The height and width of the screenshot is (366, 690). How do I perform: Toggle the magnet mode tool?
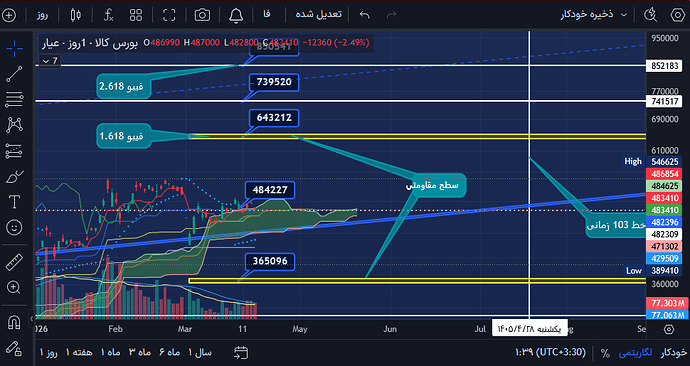coord(14,322)
